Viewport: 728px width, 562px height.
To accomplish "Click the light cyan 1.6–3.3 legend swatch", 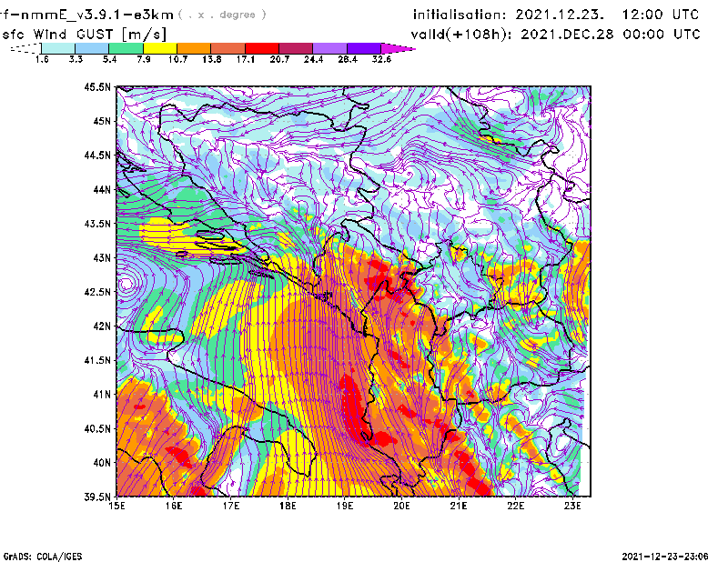I will (58, 48).
